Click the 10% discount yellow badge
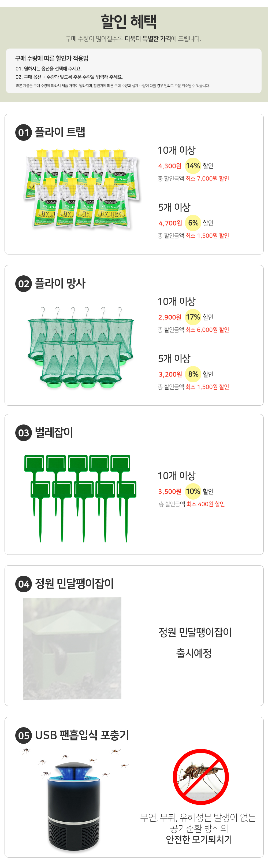 click(193, 491)
